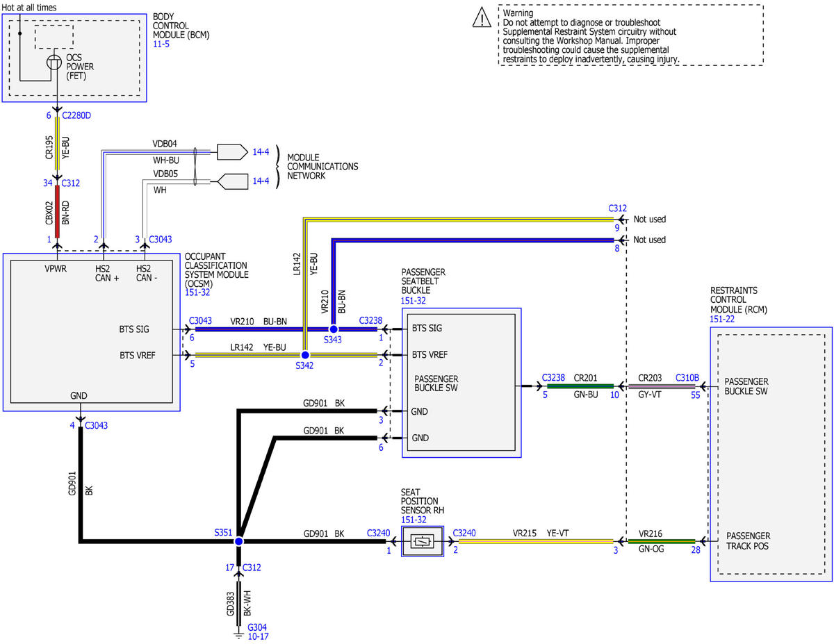Select the S343 splice dot
834x644 pixels.
333,329
